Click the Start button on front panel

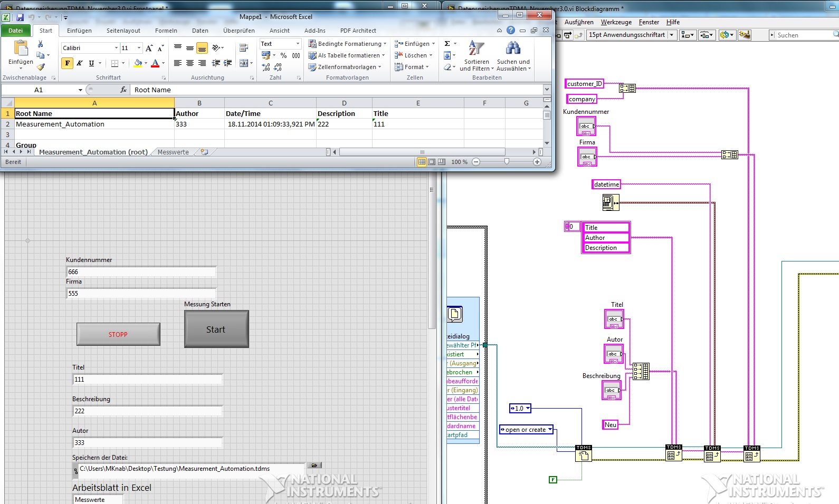[x=216, y=329]
